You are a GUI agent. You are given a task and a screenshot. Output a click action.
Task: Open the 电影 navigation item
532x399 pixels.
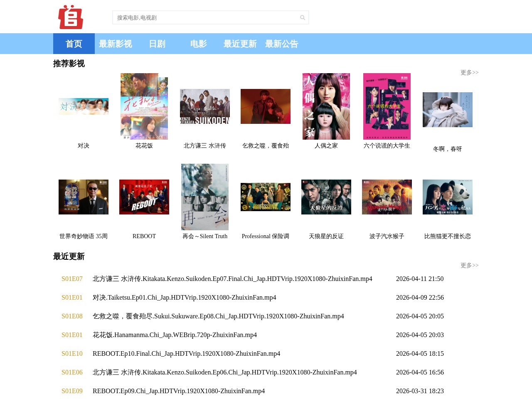(x=198, y=44)
